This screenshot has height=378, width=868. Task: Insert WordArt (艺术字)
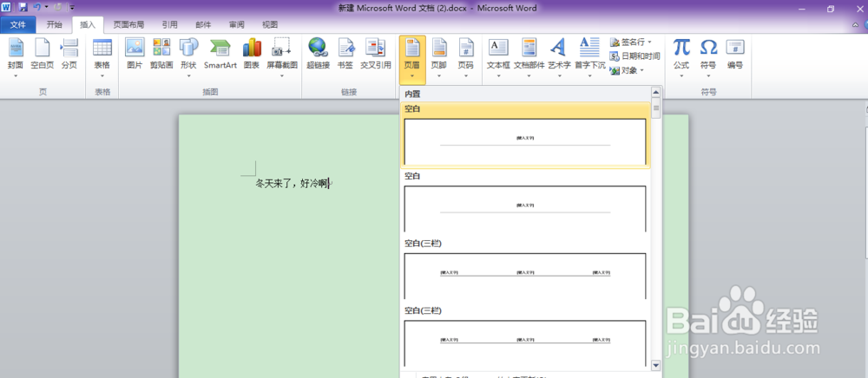[x=559, y=57]
